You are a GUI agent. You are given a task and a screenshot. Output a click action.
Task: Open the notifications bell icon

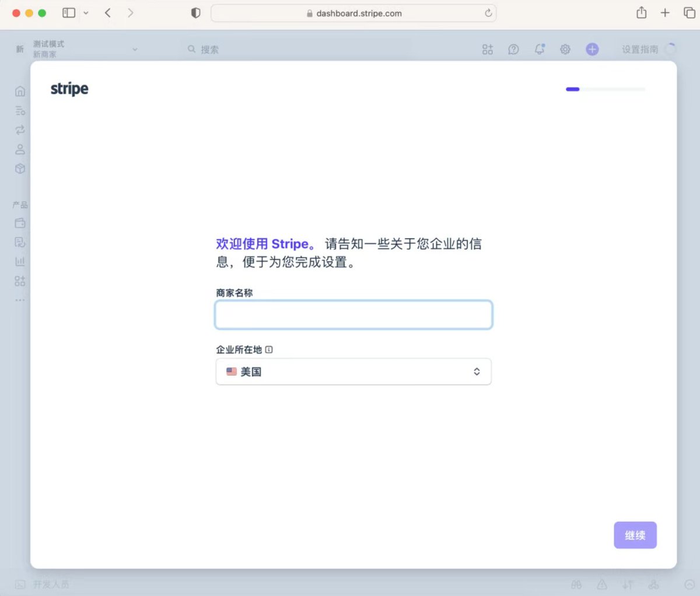tap(540, 49)
